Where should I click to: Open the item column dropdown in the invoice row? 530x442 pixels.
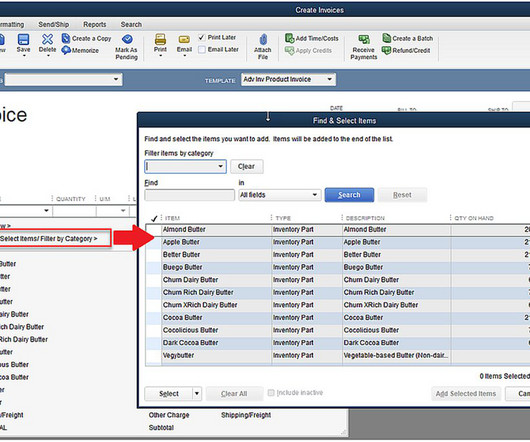(46, 211)
